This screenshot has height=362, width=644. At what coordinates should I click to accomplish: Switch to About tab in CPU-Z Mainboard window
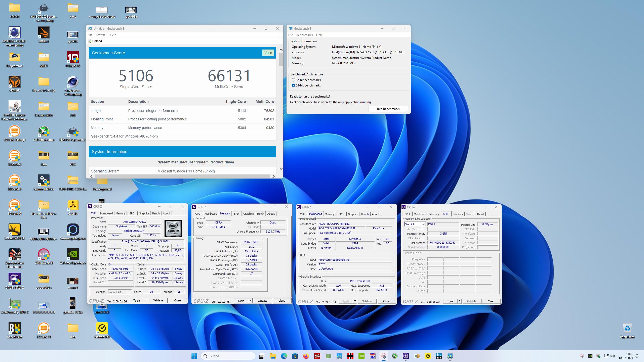(x=375, y=214)
